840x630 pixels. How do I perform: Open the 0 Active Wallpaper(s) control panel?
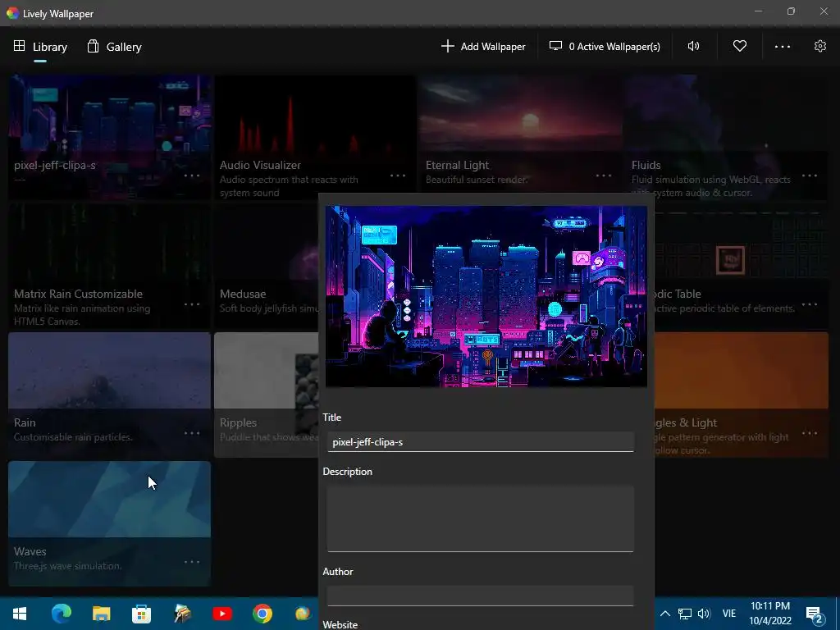[x=605, y=47]
